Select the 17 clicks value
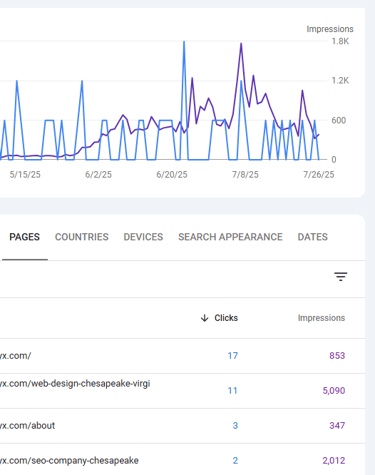 233,356
